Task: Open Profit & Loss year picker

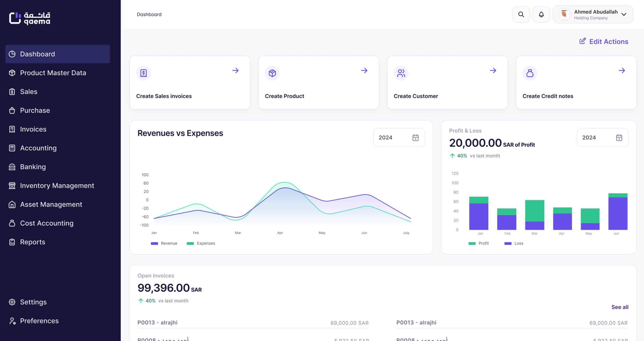Action: (602, 138)
